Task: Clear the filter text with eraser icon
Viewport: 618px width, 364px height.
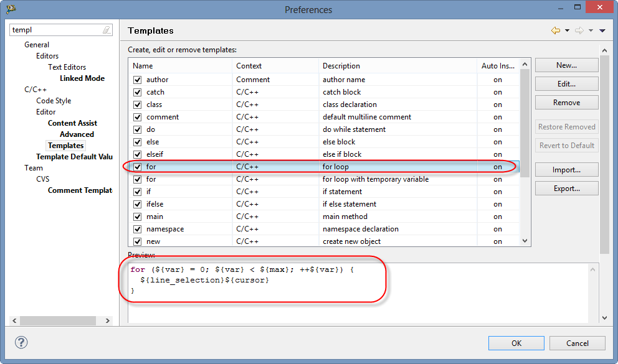Action: [107, 30]
